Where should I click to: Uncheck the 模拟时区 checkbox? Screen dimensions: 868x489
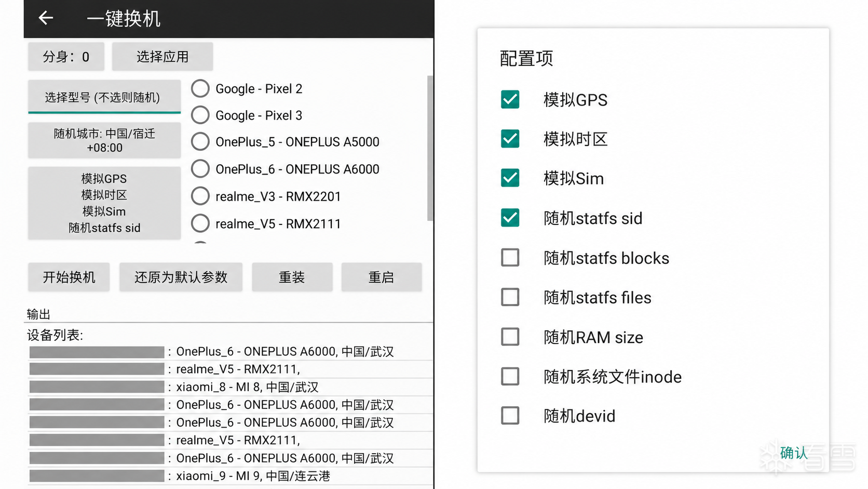(510, 139)
